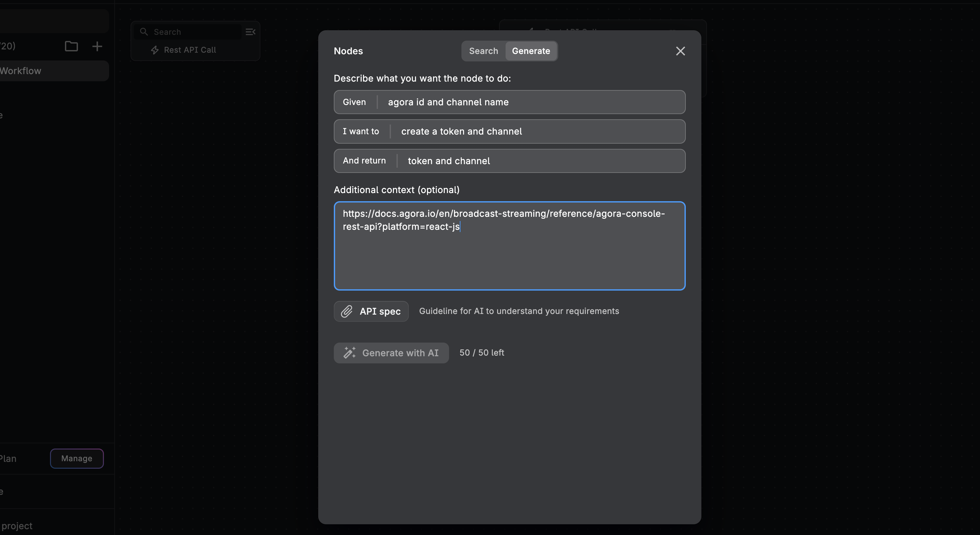
Task: Close the Nodes dialog with X
Action: point(680,51)
